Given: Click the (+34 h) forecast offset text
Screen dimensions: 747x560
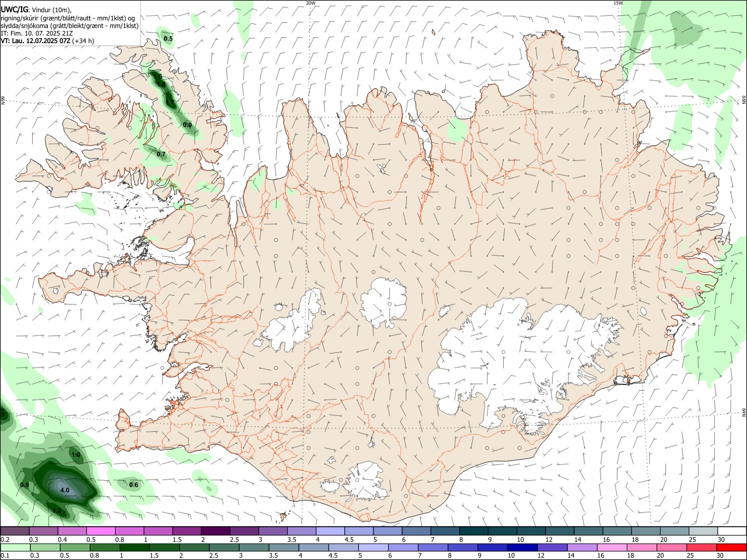Looking at the screenshot, I should [x=83, y=41].
